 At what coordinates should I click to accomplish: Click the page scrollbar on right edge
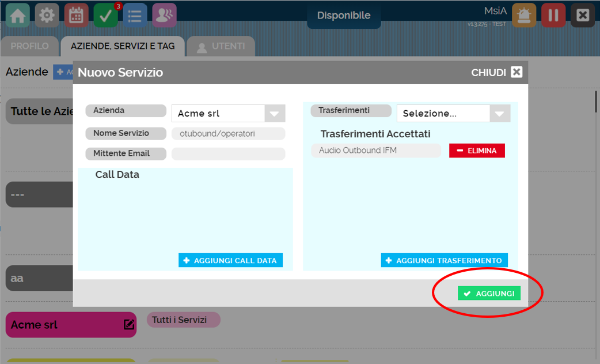point(596,102)
